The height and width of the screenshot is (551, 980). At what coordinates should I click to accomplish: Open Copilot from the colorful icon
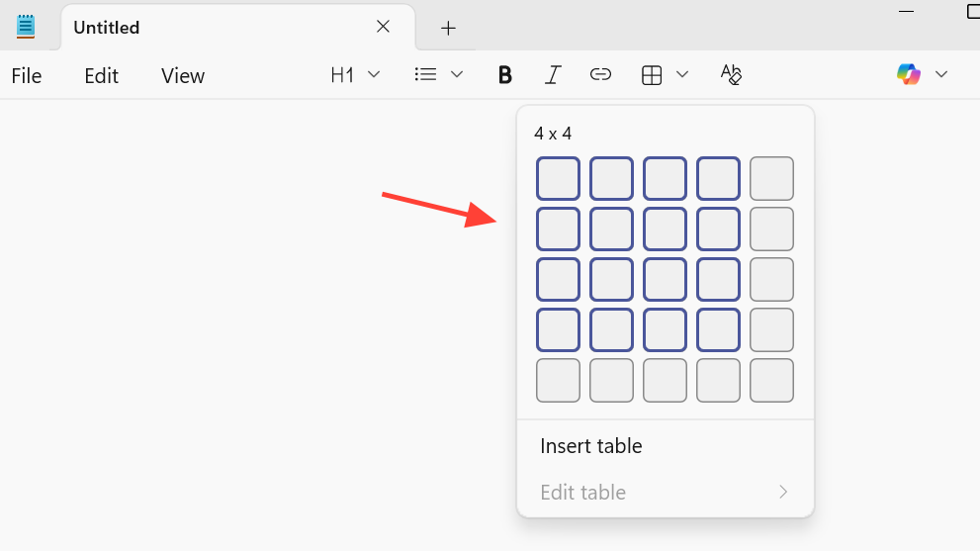click(908, 74)
